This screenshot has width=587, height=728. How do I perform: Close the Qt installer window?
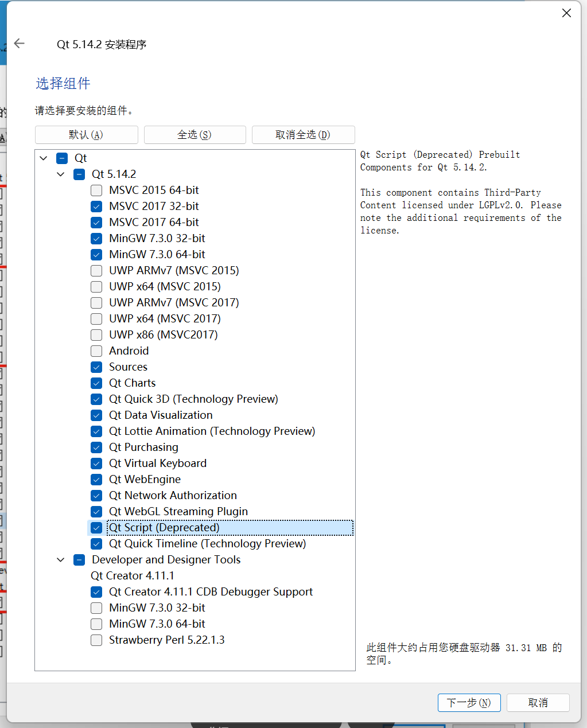coord(566,13)
